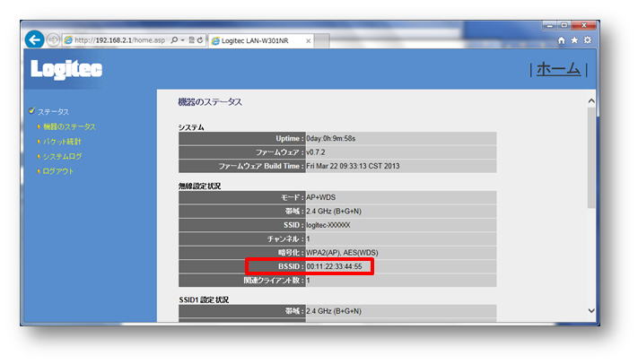Click the Uptime value 0day:0h:9m:58s

click(x=331, y=139)
